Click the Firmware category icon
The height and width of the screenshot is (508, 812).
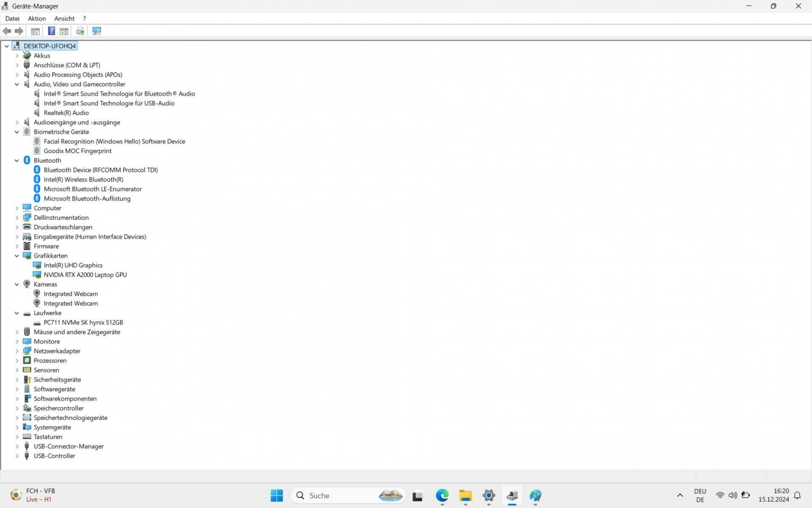(x=27, y=246)
